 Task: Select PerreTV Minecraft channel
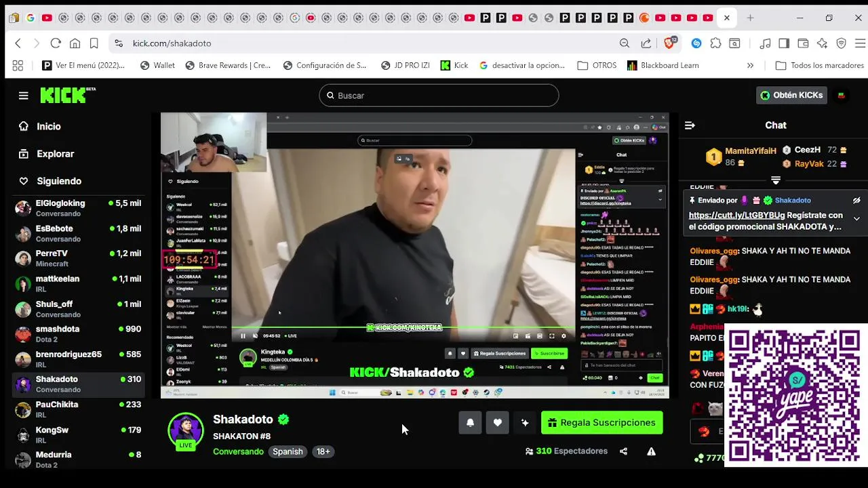[x=79, y=258]
